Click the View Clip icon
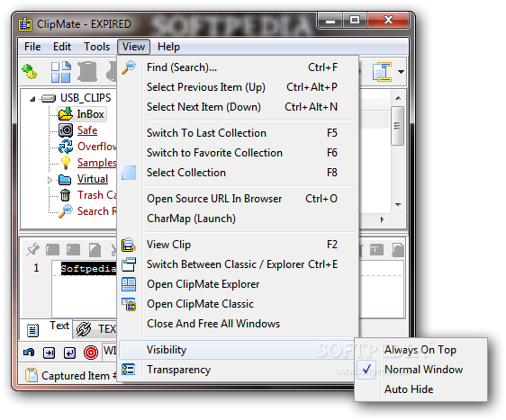This screenshot has height=420, width=506. click(x=129, y=245)
